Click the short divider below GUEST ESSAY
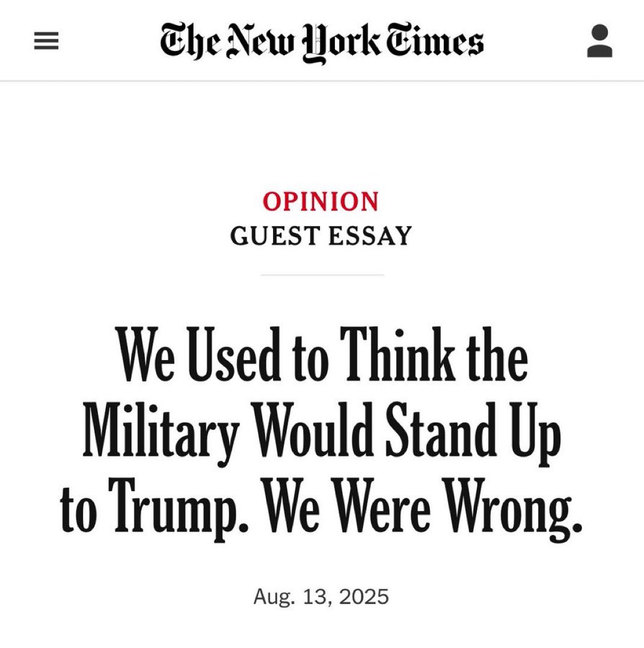The image size is (644, 648). tap(322, 274)
